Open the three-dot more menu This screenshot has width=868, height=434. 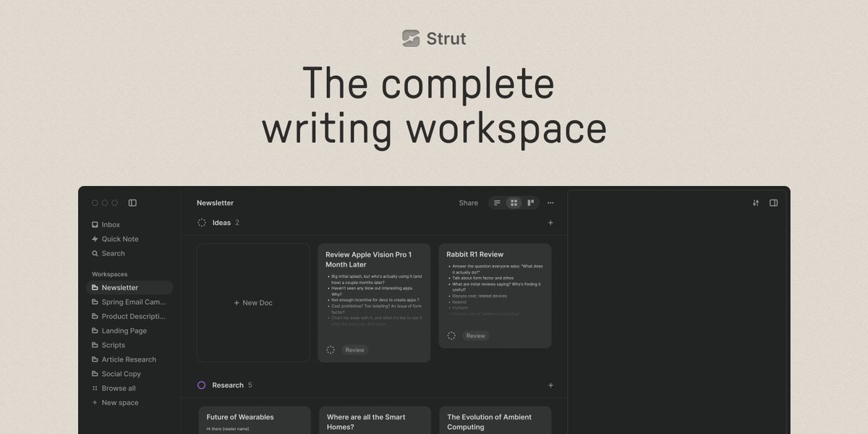(550, 203)
